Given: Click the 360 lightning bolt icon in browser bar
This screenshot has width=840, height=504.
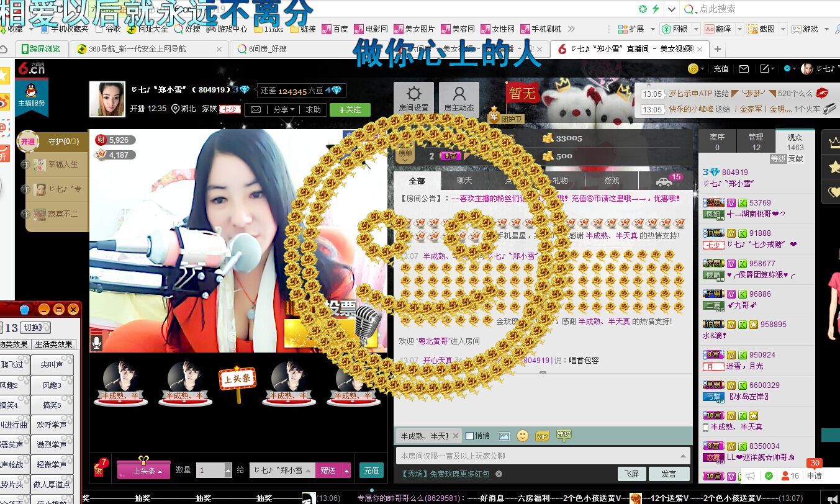Looking at the screenshot, I should [655, 9].
